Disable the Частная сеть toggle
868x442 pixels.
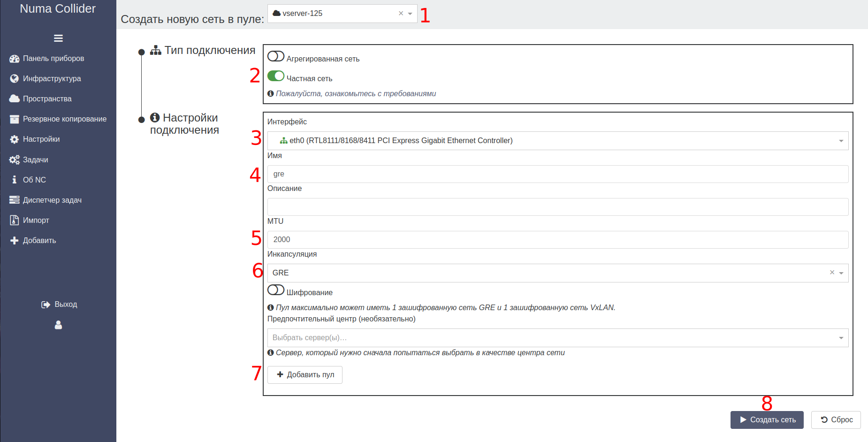point(276,76)
